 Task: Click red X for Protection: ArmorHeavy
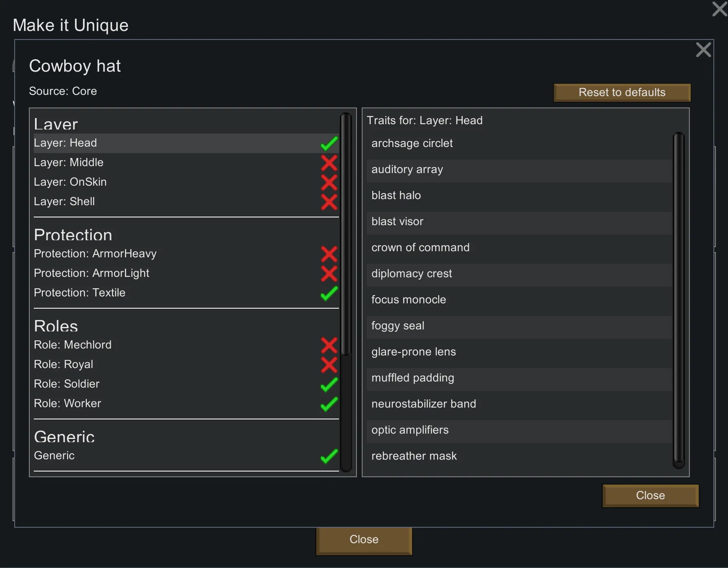(x=329, y=254)
